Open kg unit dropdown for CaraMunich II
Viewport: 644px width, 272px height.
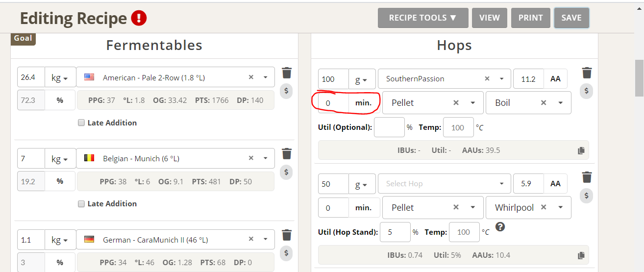(x=60, y=240)
